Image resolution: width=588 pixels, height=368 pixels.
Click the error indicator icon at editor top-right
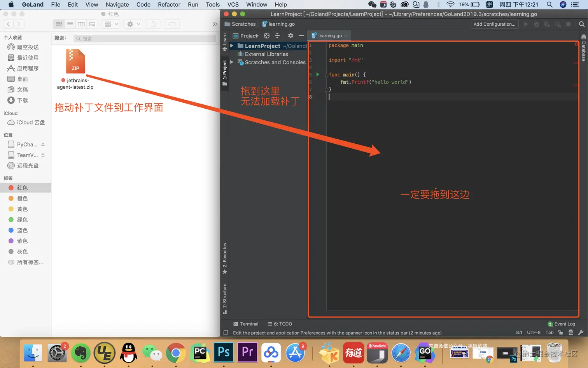[x=576, y=44]
